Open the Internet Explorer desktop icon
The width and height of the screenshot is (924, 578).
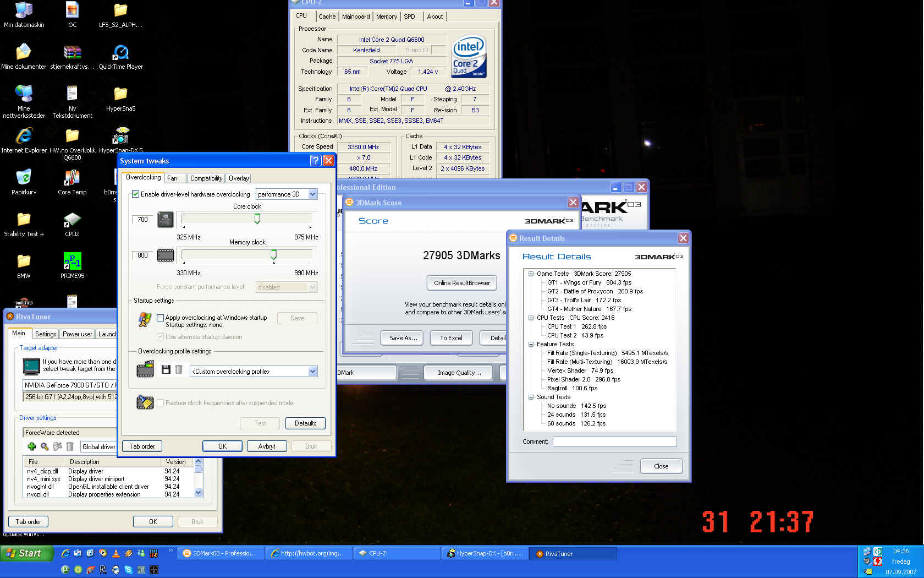click(x=24, y=140)
